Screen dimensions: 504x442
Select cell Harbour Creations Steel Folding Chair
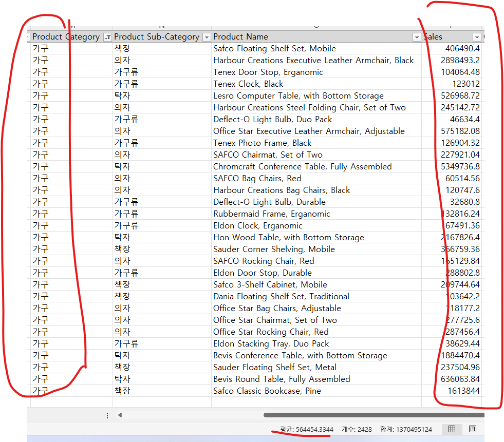pyautogui.click(x=316, y=108)
